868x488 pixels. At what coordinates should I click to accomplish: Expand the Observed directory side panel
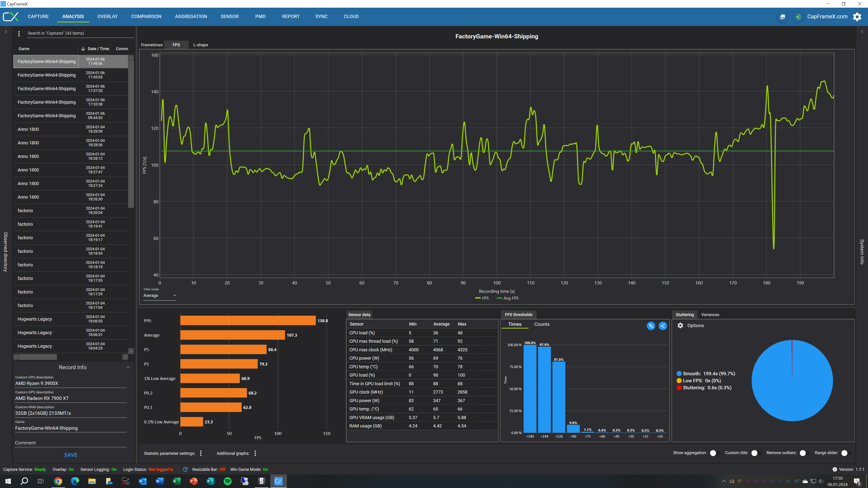pos(5,32)
